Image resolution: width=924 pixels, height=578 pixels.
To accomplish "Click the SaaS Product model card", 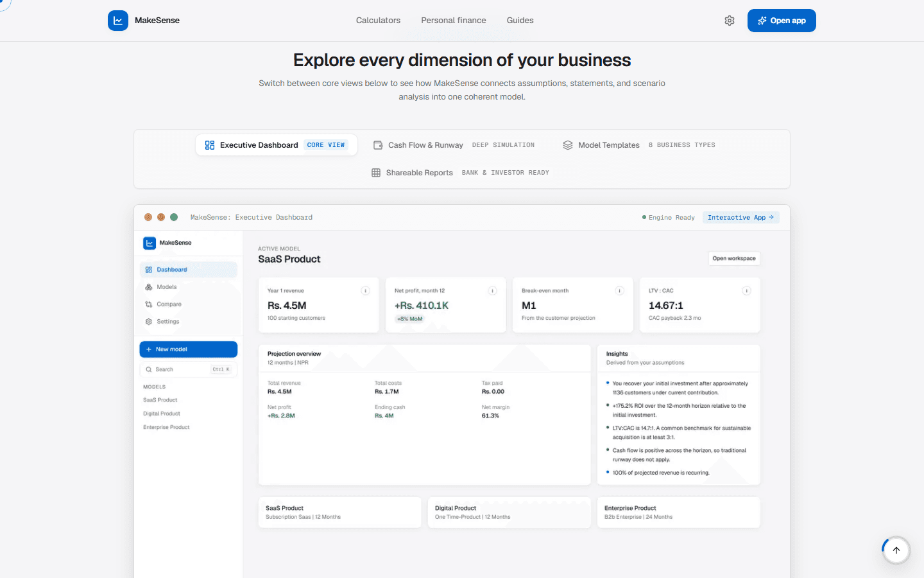I will [340, 512].
